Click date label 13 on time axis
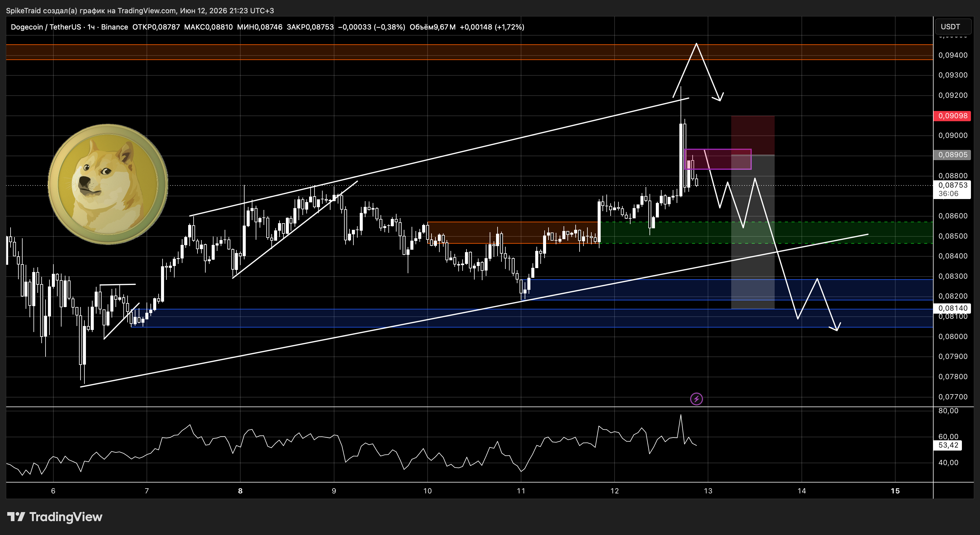 coord(708,491)
